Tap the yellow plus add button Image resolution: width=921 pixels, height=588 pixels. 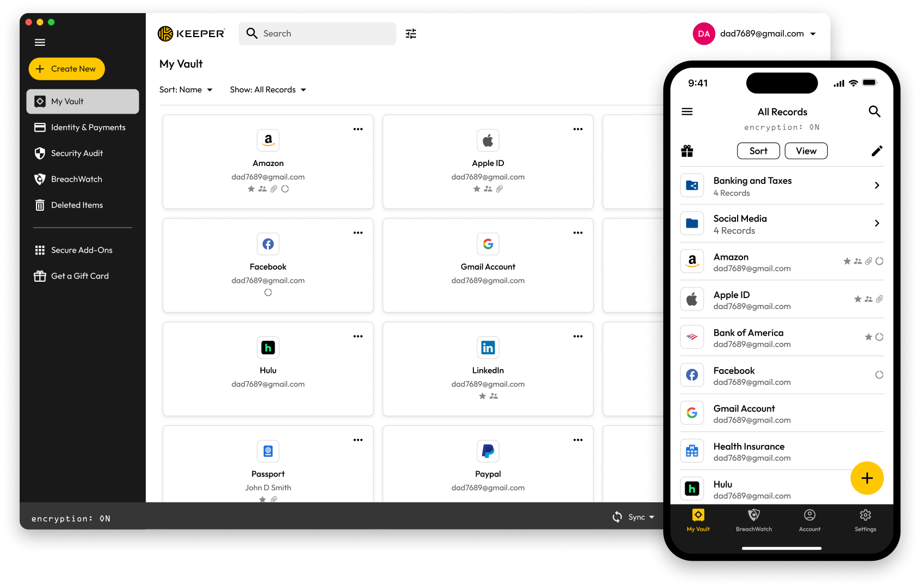point(867,478)
